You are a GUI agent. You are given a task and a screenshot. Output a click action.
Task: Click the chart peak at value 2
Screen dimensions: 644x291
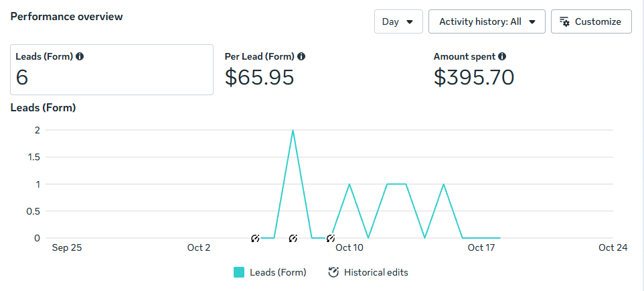tap(293, 130)
